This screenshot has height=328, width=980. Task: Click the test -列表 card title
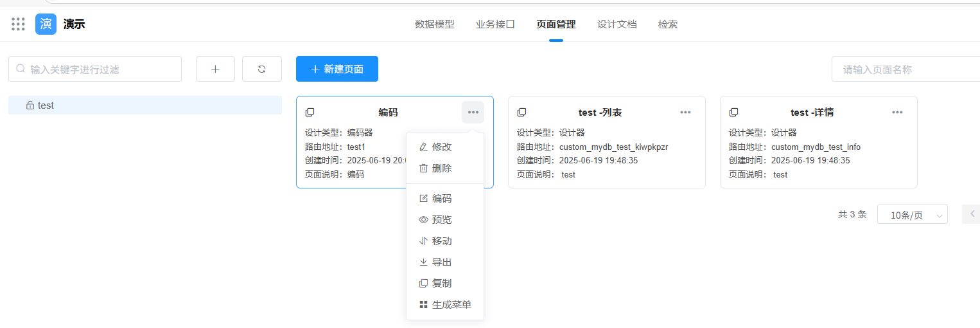coord(600,112)
